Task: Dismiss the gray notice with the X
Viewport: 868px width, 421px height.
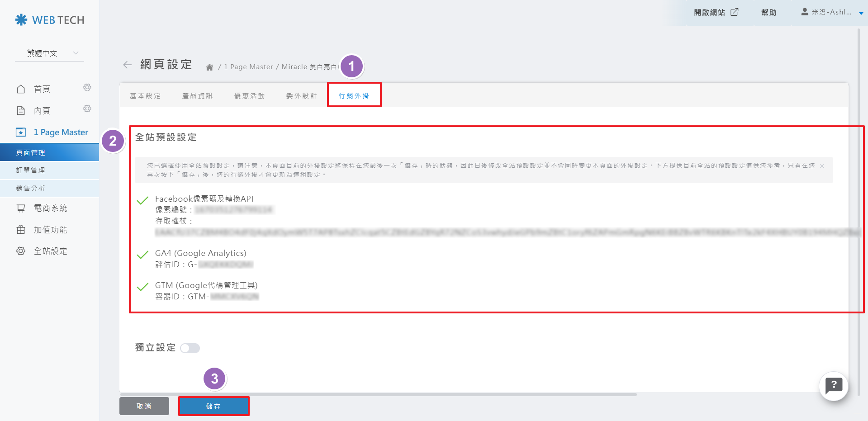Action: [822, 166]
